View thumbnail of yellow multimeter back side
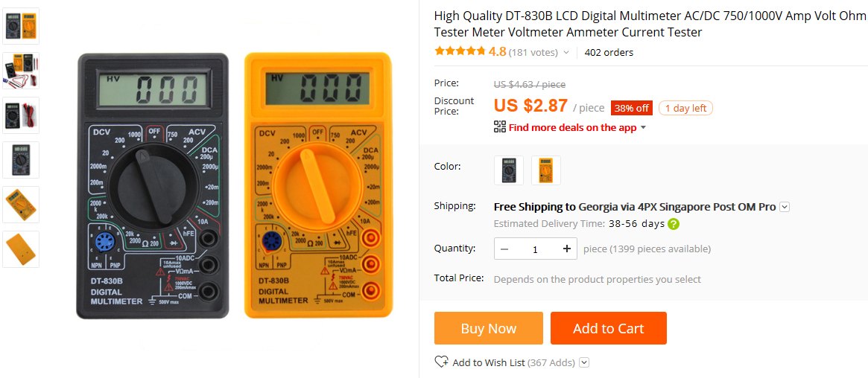This screenshot has height=378, width=868. point(21,249)
